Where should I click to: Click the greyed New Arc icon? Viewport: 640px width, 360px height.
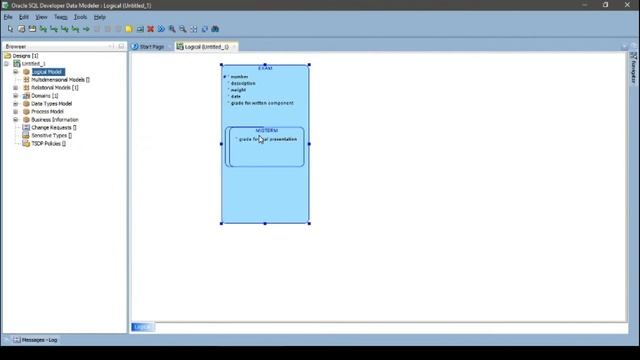click(x=97, y=29)
